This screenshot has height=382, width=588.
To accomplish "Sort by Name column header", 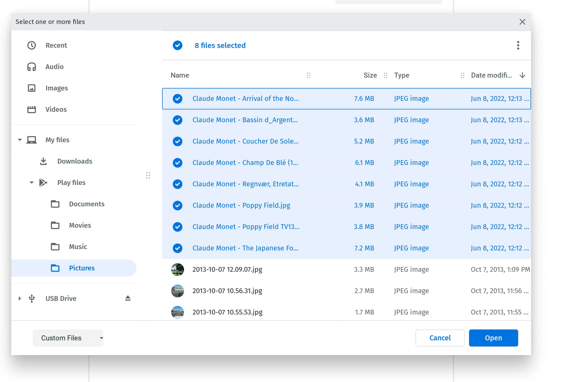I will coord(180,75).
